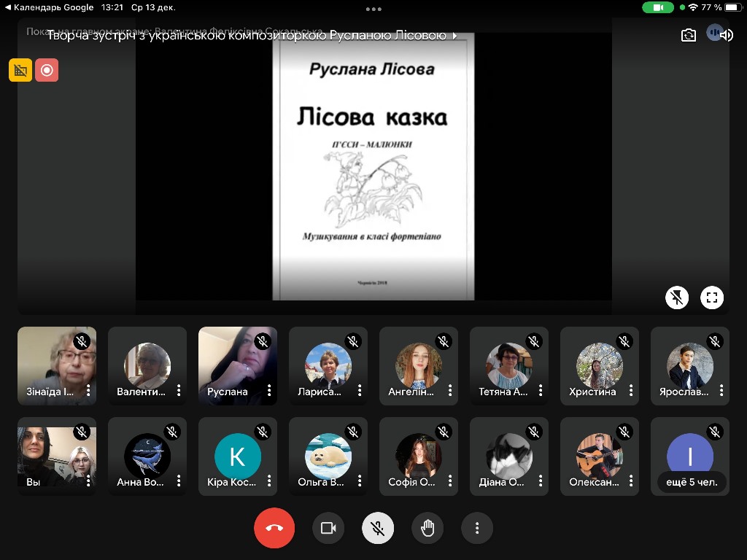Expand the meeting title details arrow
Viewport: 747px width, 560px height.
(455, 36)
